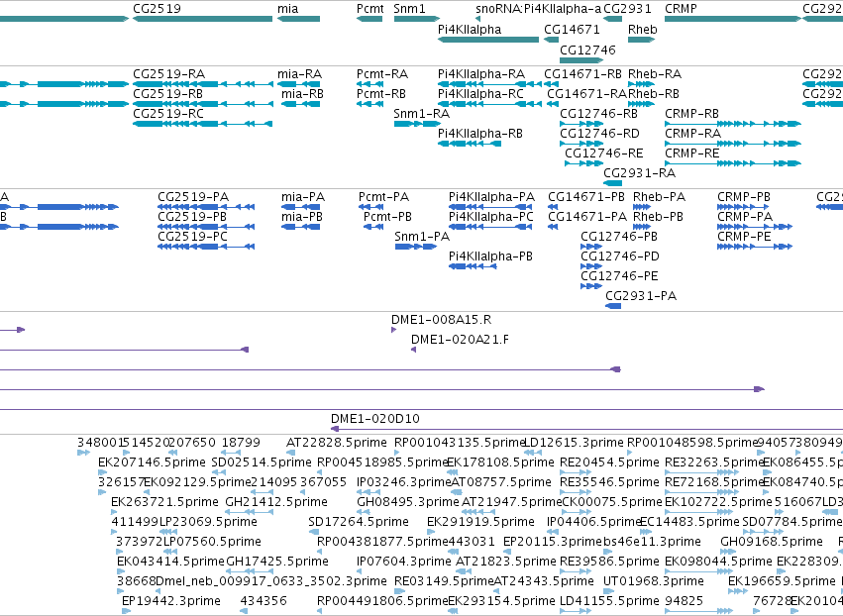The width and height of the screenshot is (843, 616).
Task: Select the Pcmt gene arrow
Action: coord(369,19)
